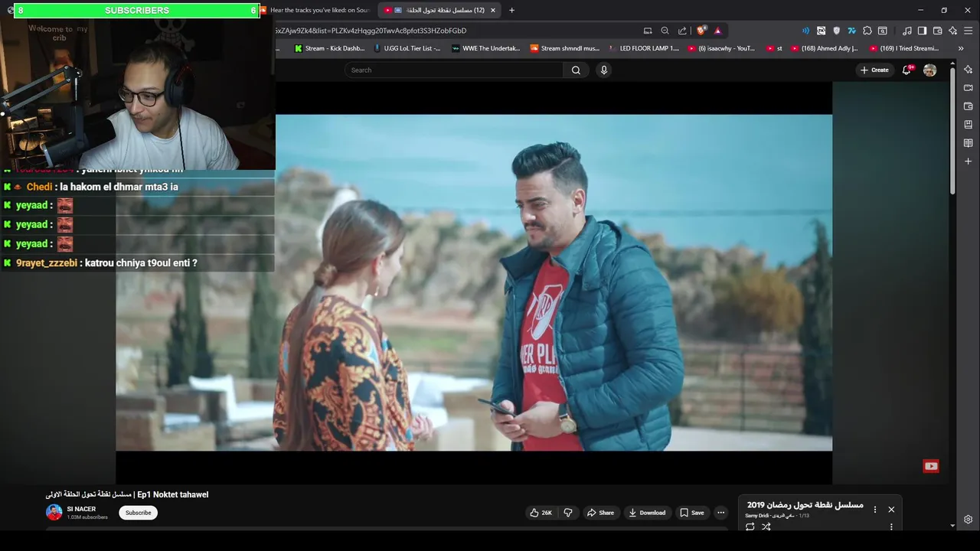The width and height of the screenshot is (980, 551).
Task: Click the blue audio wave extension icon
Action: point(805,31)
